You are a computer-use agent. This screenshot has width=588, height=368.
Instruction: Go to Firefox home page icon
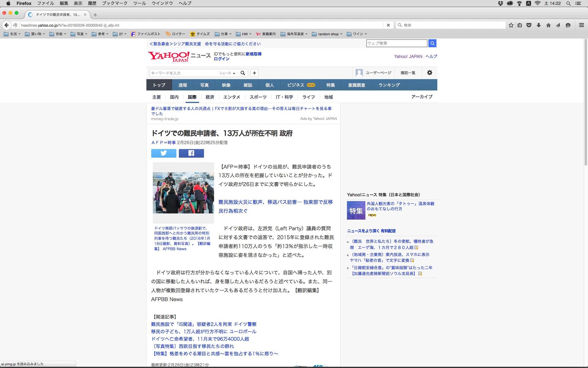coord(548,25)
